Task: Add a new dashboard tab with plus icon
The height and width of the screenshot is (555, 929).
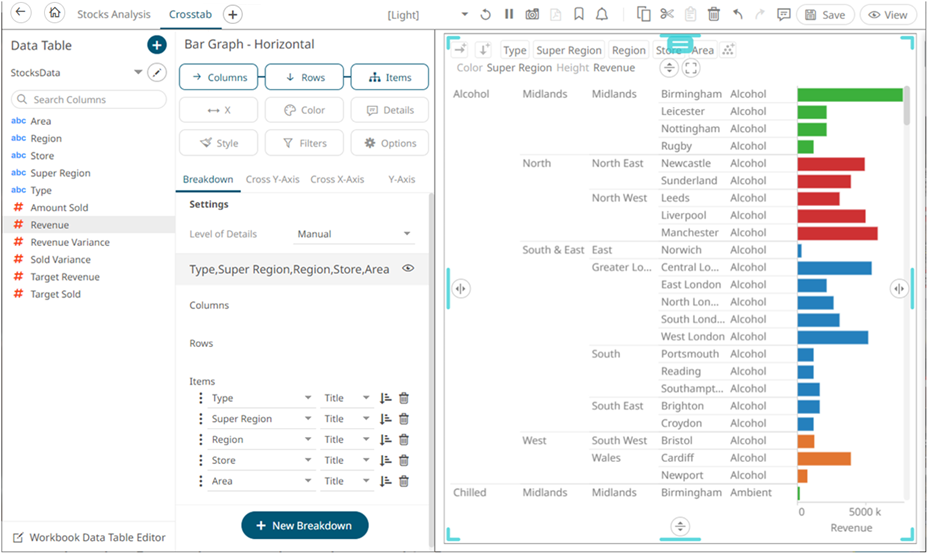Action: click(233, 15)
